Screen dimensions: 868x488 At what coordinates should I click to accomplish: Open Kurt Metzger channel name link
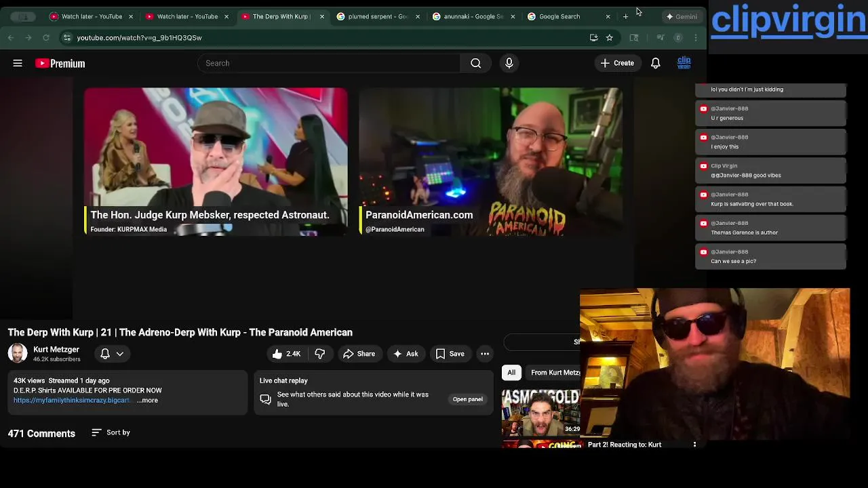coord(56,350)
